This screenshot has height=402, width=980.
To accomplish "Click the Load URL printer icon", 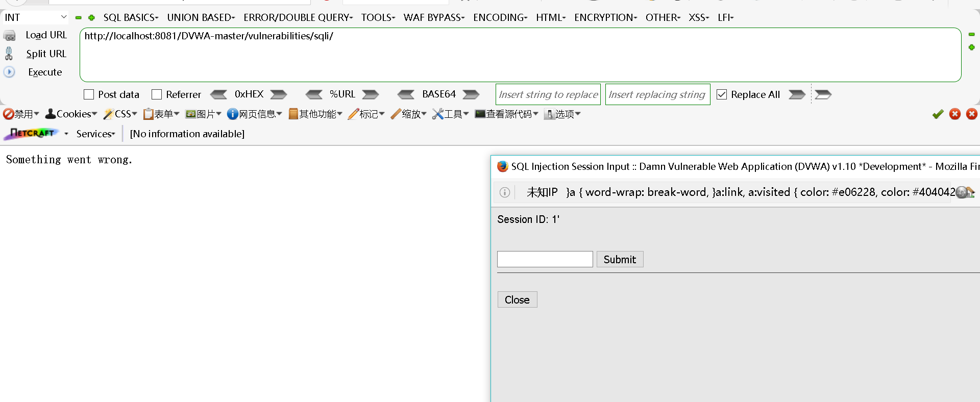I will pyautogui.click(x=9, y=35).
